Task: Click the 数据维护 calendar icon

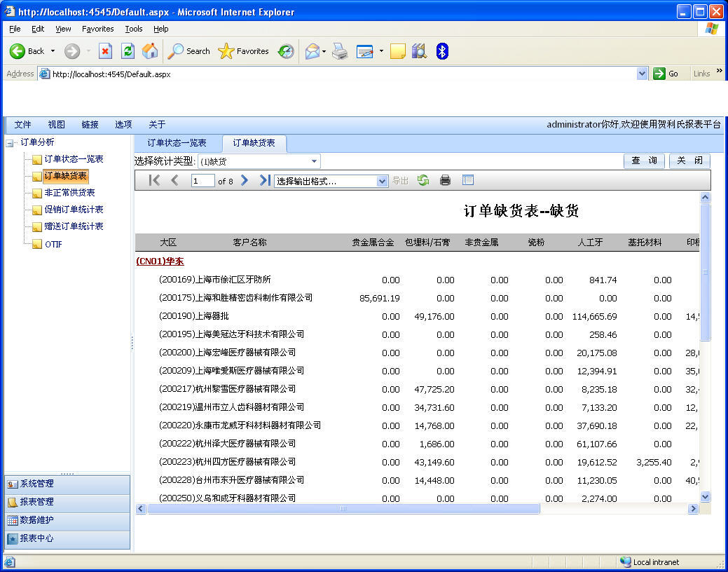Action: point(13,520)
